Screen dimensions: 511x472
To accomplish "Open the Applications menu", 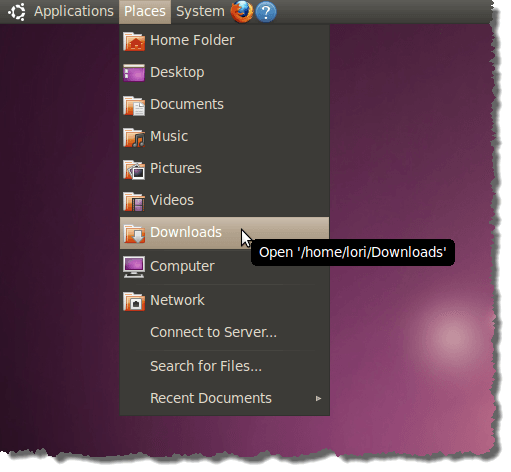I will (74, 12).
